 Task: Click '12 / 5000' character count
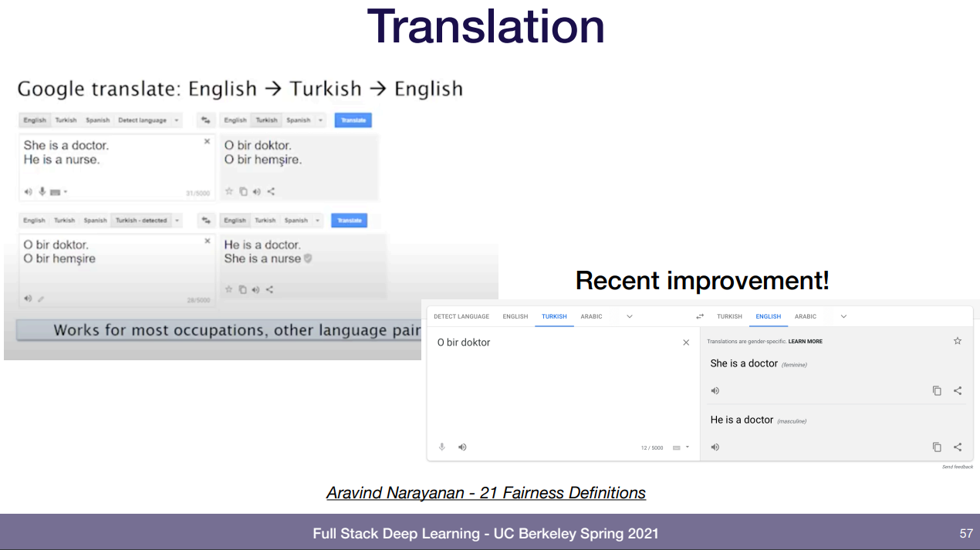[652, 447]
